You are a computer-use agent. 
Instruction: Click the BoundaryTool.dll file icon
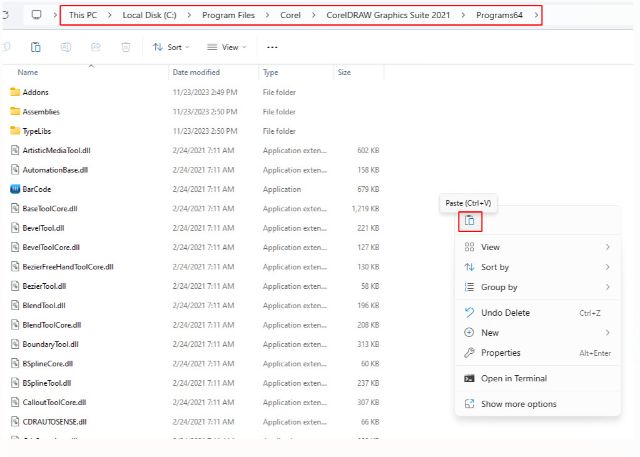[15, 344]
